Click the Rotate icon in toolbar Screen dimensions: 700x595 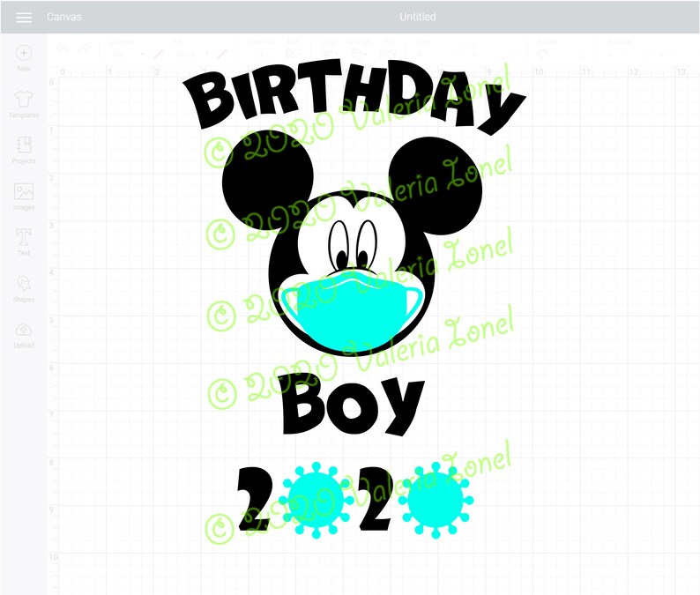click(x=542, y=54)
